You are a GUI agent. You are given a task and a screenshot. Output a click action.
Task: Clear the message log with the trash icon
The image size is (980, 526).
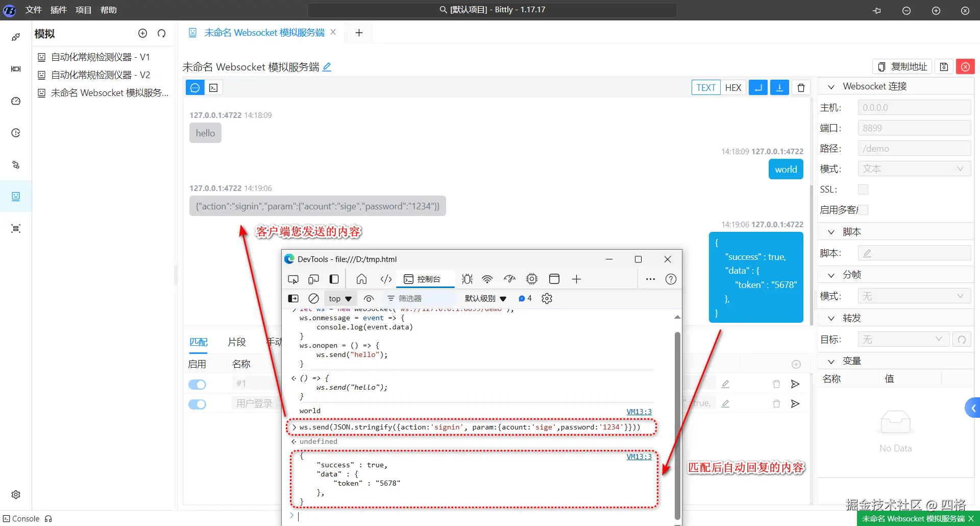[x=801, y=88]
